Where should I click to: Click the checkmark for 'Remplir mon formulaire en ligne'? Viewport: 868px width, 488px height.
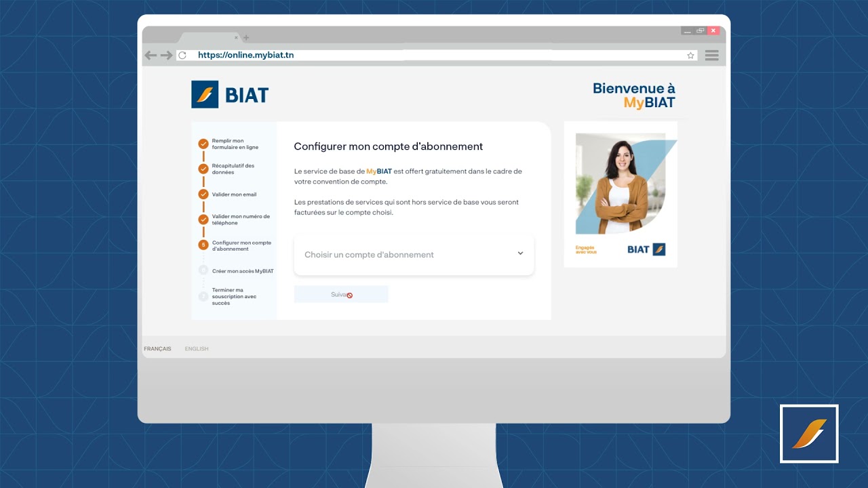[203, 143]
